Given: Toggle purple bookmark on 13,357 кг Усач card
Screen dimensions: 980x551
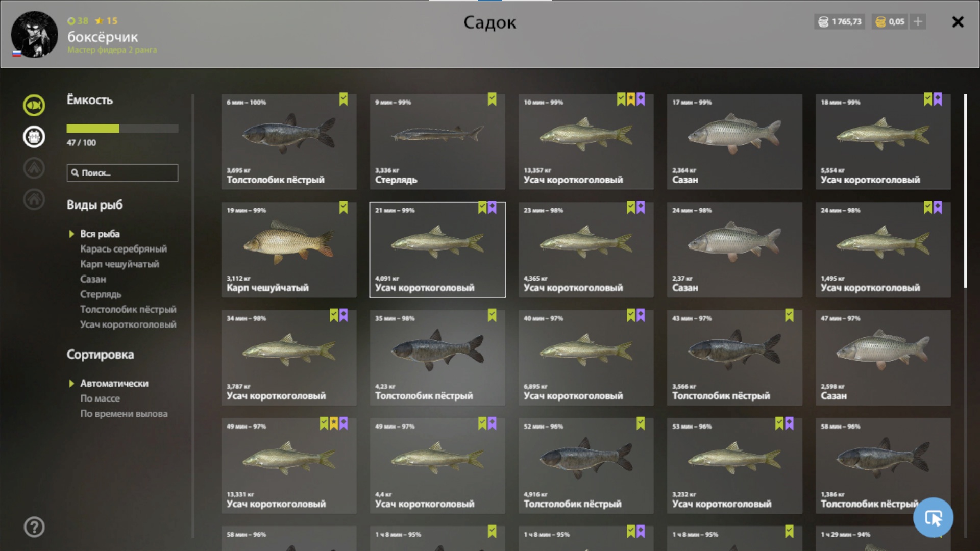Looking at the screenshot, I should pos(641,99).
